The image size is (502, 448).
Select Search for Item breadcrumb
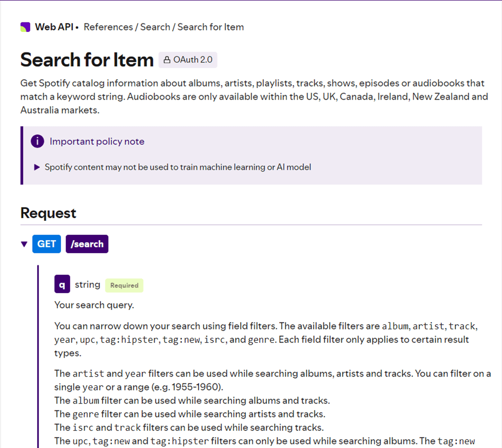[211, 27]
